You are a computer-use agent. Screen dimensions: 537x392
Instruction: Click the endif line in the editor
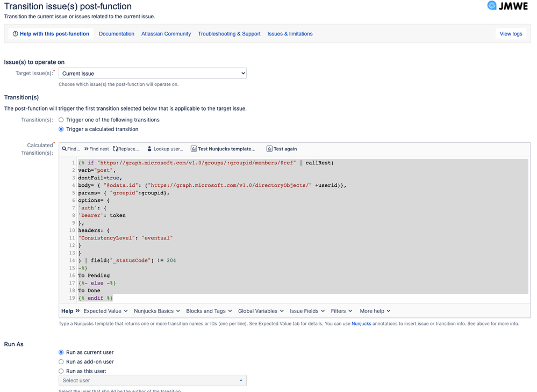coord(95,298)
